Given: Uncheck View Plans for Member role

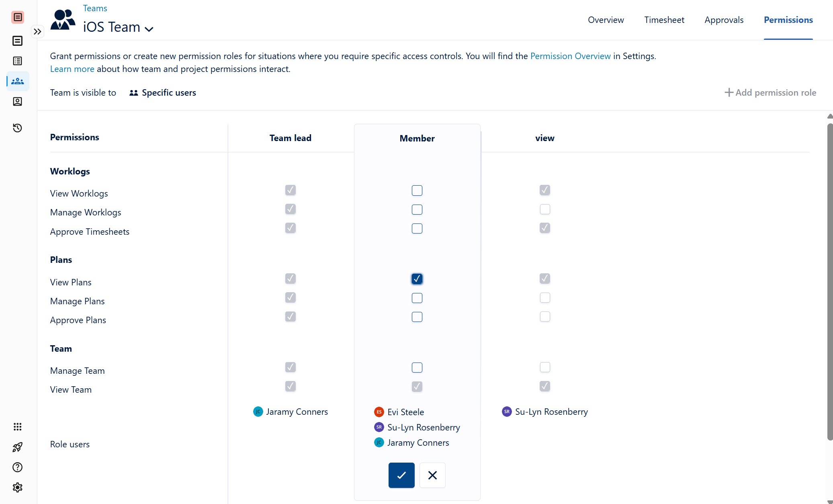Looking at the screenshot, I should [x=417, y=279].
